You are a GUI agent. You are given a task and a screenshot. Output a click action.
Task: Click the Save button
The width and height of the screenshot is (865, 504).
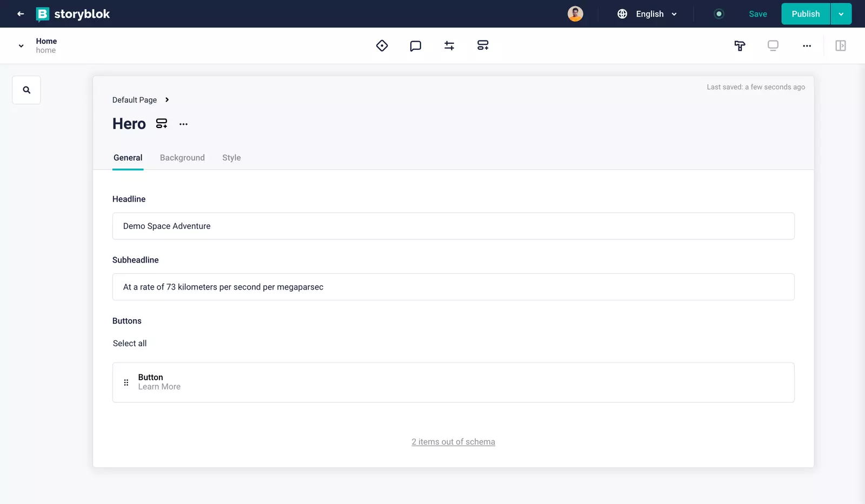point(757,14)
